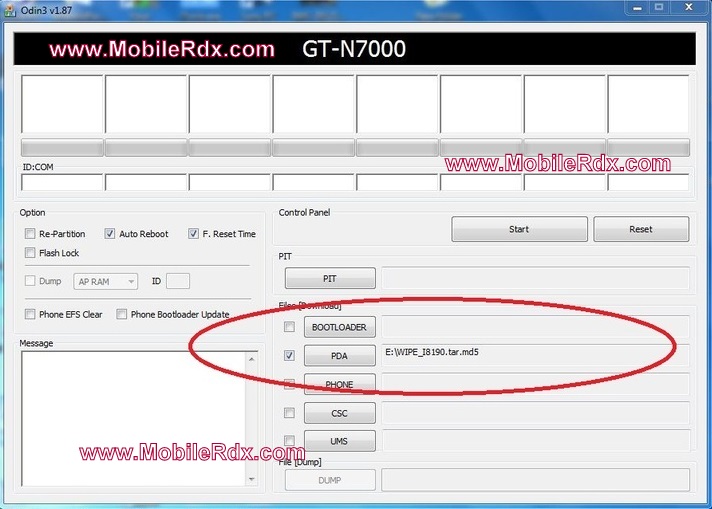
Task: Enable the Flash Lock checkbox
Action: (30, 253)
